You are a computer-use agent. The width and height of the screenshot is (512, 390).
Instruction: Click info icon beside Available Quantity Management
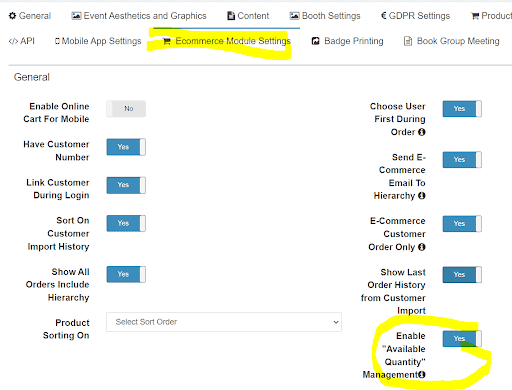coord(422,375)
